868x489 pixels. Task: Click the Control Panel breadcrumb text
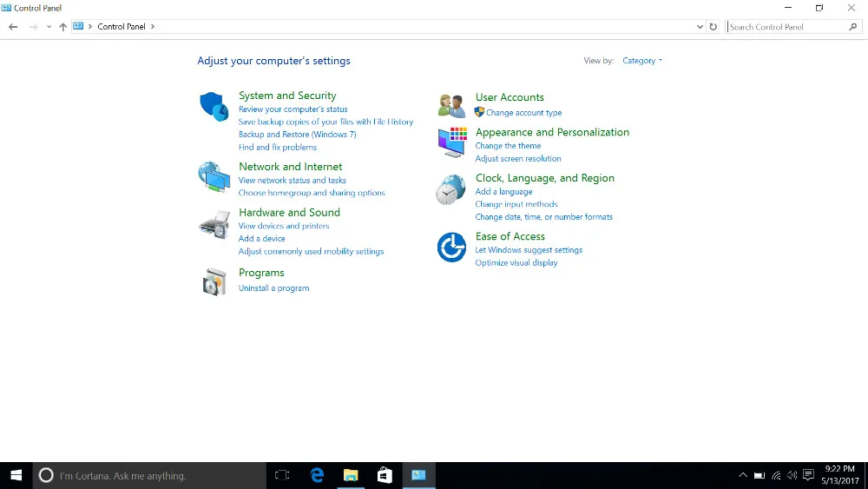coord(122,27)
